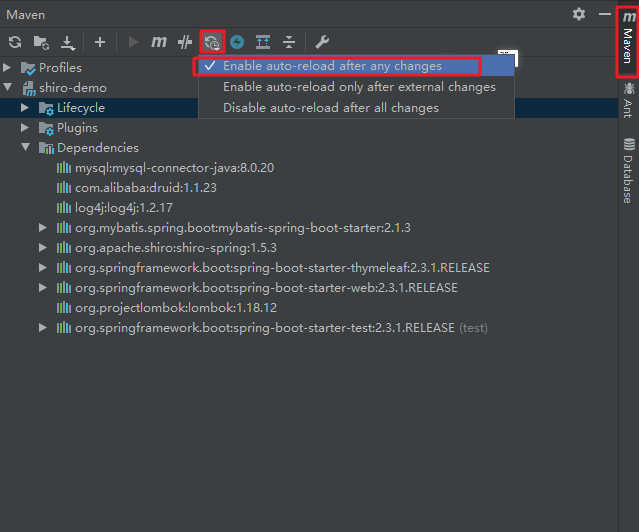Expand spring-boot-starter-thymeleaf dependency
The height and width of the screenshot is (532, 639).
[x=43, y=267]
